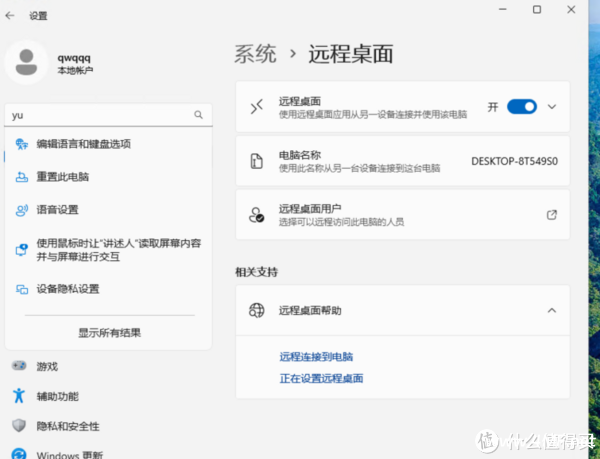
Task: Collapse the 远程桌面帮助 section
Action: (551, 311)
